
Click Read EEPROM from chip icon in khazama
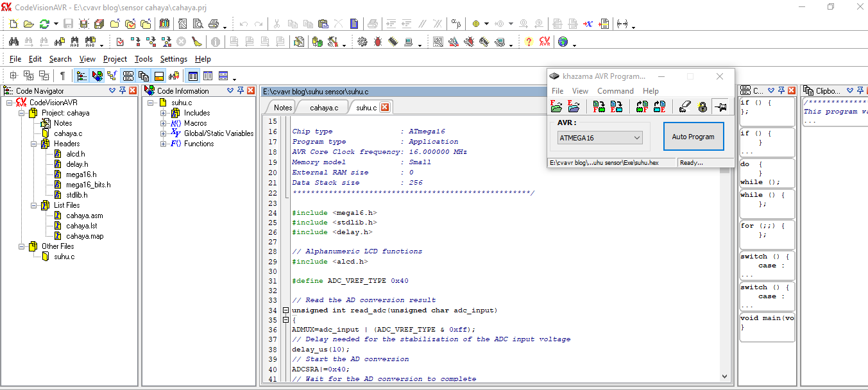pos(660,106)
